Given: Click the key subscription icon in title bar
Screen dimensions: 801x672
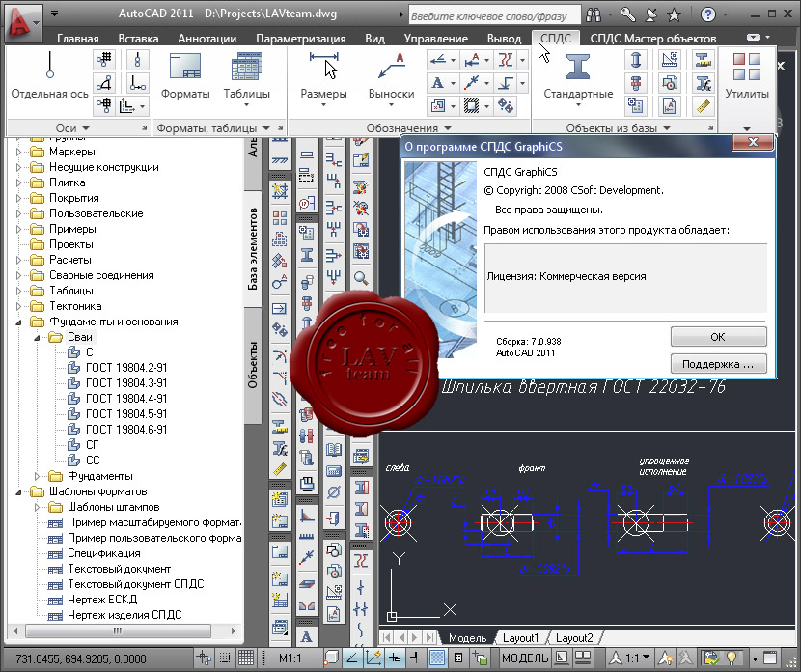Looking at the screenshot, I should point(628,14).
